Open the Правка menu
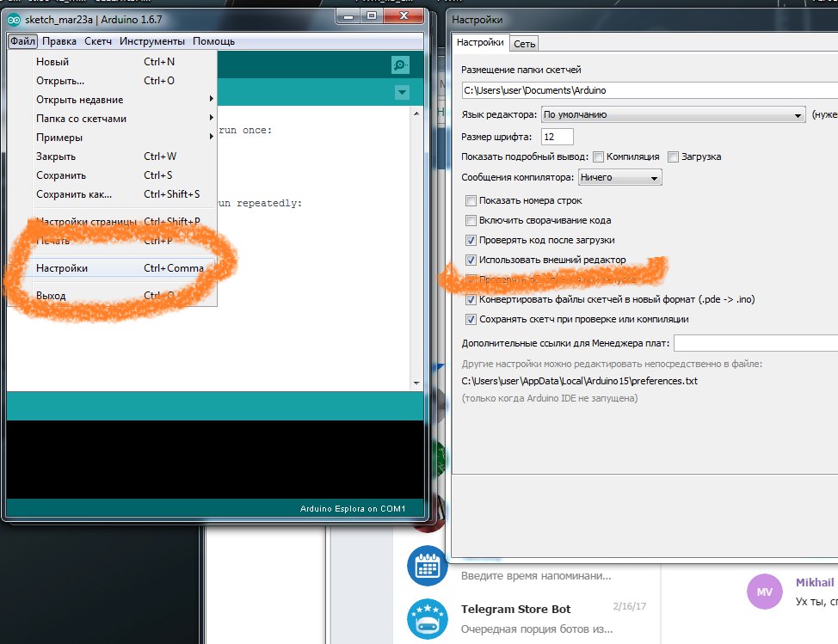The width and height of the screenshot is (838, 644). [x=59, y=41]
